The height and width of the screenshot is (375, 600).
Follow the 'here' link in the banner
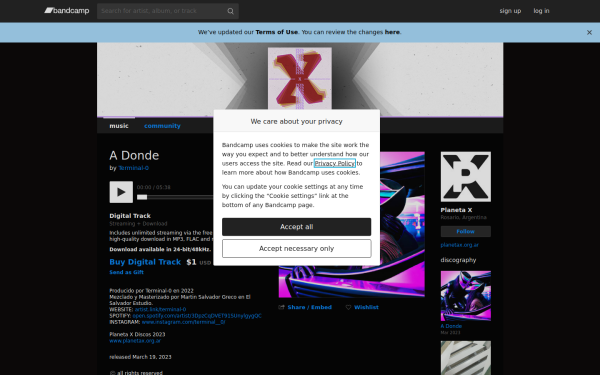(x=392, y=32)
